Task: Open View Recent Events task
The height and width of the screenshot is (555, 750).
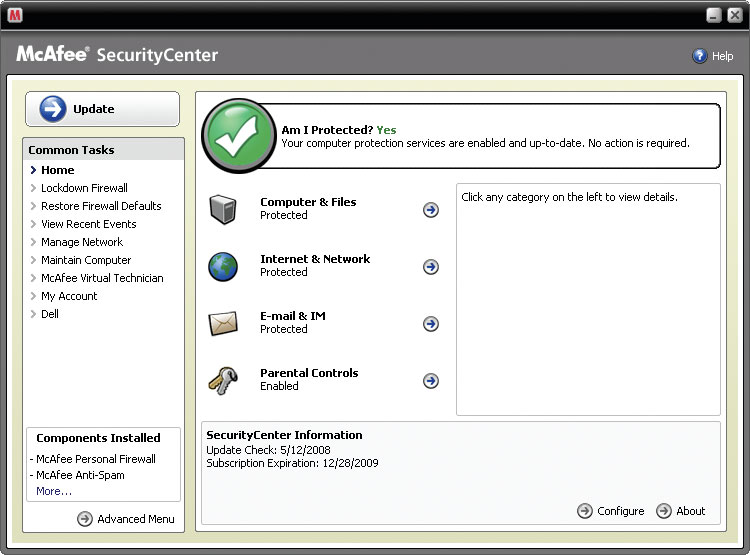Action: (x=88, y=224)
